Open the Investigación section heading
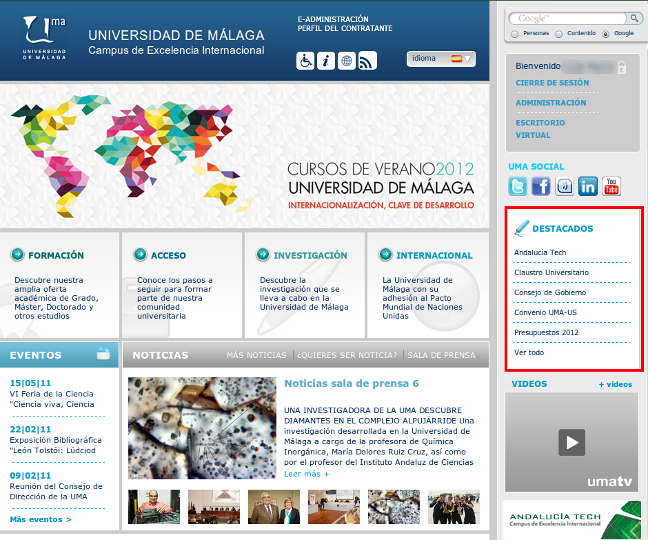The height and width of the screenshot is (540, 648). coord(310,255)
